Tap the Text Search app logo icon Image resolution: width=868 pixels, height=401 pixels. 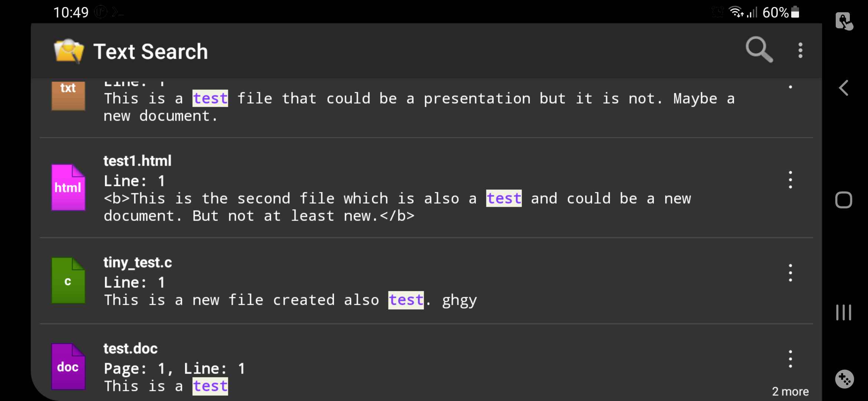click(69, 51)
